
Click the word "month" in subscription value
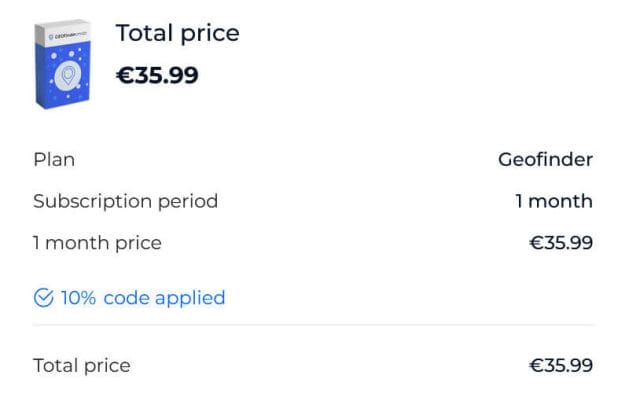coord(560,201)
